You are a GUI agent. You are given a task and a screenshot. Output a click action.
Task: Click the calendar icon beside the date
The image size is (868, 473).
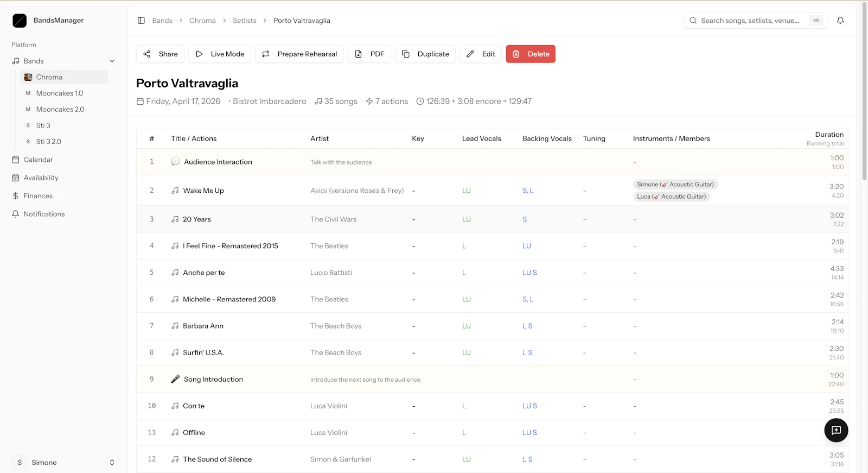click(140, 102)
